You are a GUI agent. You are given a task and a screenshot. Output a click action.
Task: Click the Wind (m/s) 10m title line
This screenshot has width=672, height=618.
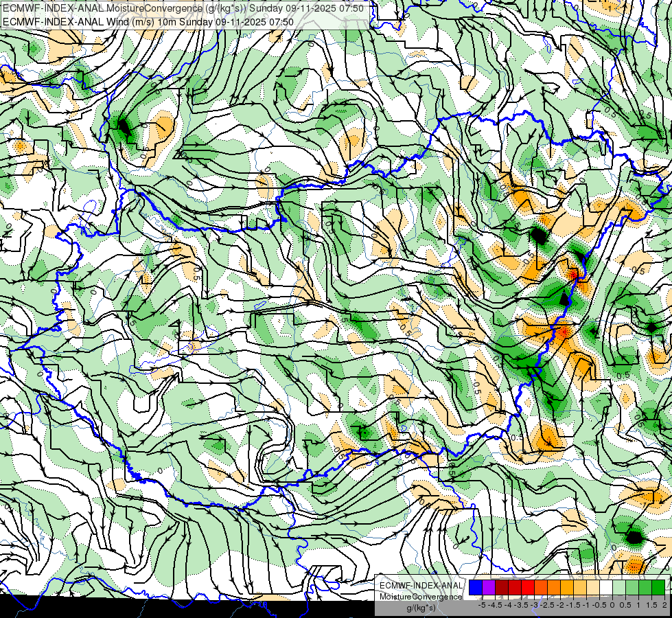[148, 22]
